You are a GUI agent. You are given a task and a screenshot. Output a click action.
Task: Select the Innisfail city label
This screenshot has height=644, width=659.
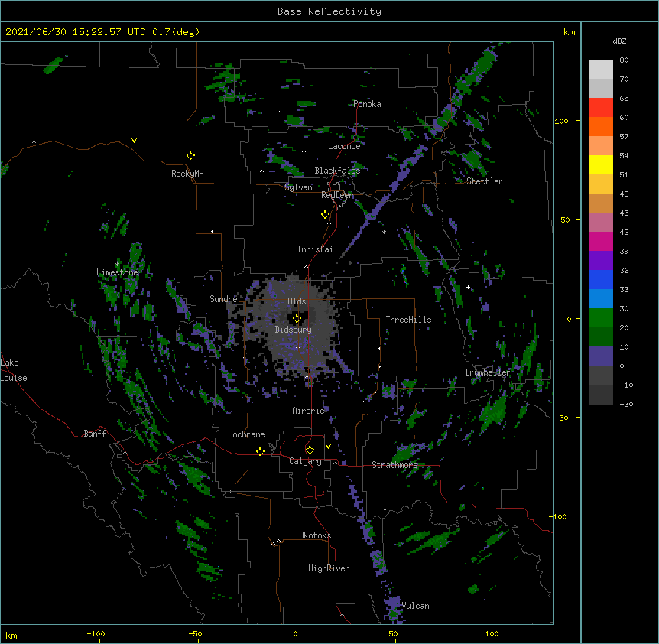(317, 249)
